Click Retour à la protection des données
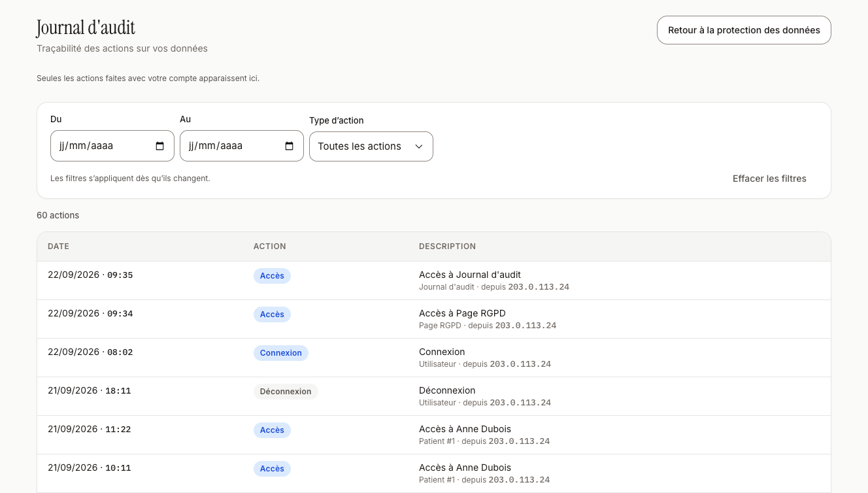This screenshot has height=493, width=868. (744, 30)
